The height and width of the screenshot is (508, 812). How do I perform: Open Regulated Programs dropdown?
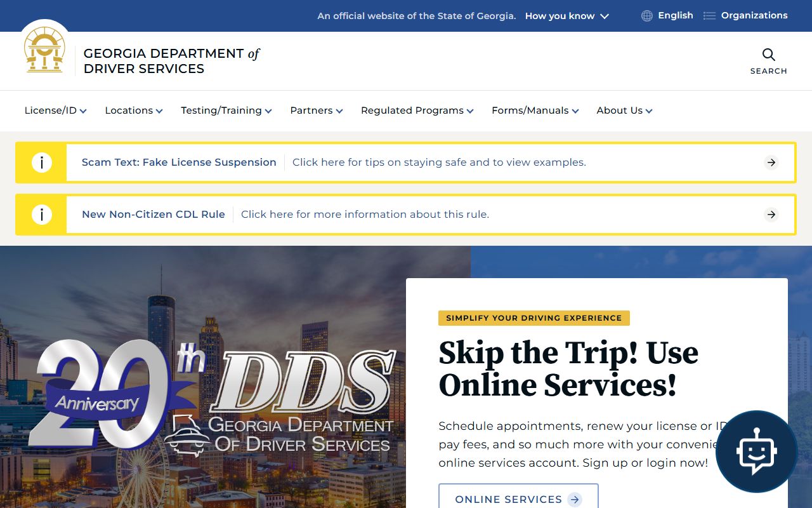coord(417,110)
